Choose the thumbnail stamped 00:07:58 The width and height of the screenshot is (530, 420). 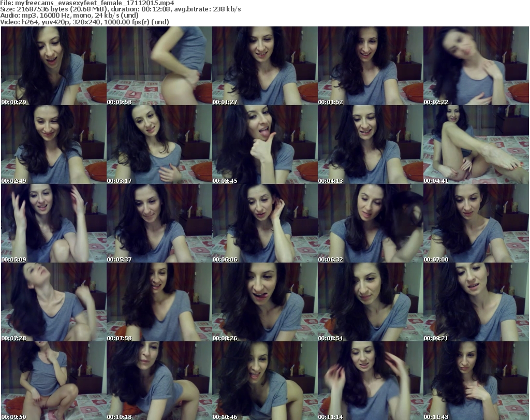(x=159, y=302)
